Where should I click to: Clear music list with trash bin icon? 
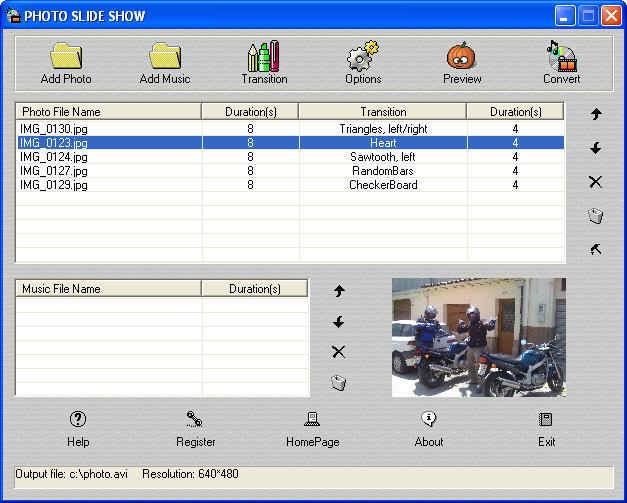point(339,383)
